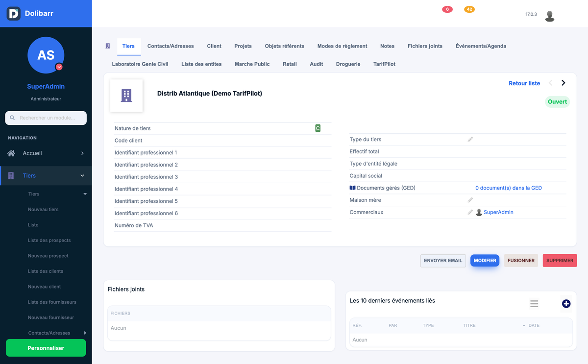Expand Contacts/Adresses submenu arrow

coord(85,333)
